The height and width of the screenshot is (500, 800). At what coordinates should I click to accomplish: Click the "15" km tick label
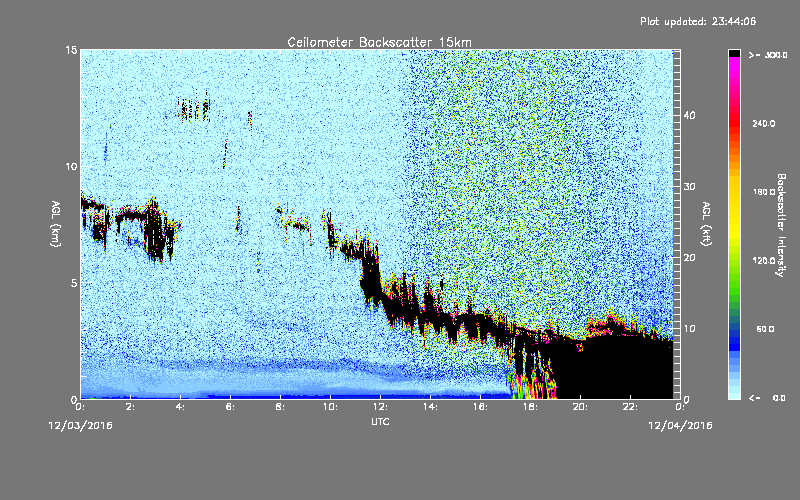(71, 50)
